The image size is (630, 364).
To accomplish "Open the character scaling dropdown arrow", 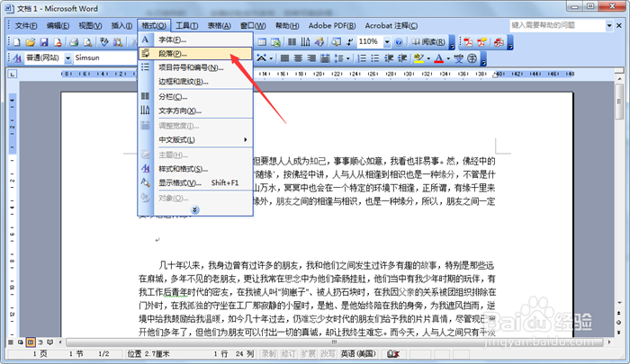I will 271,58.
